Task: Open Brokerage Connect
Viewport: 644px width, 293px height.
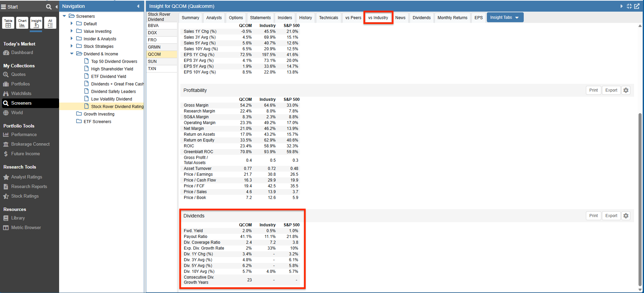Action: pyautogui.click(x=30, y=144)
